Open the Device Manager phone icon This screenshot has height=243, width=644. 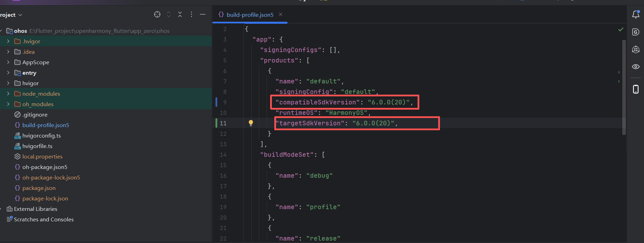(x=636, y=89)
